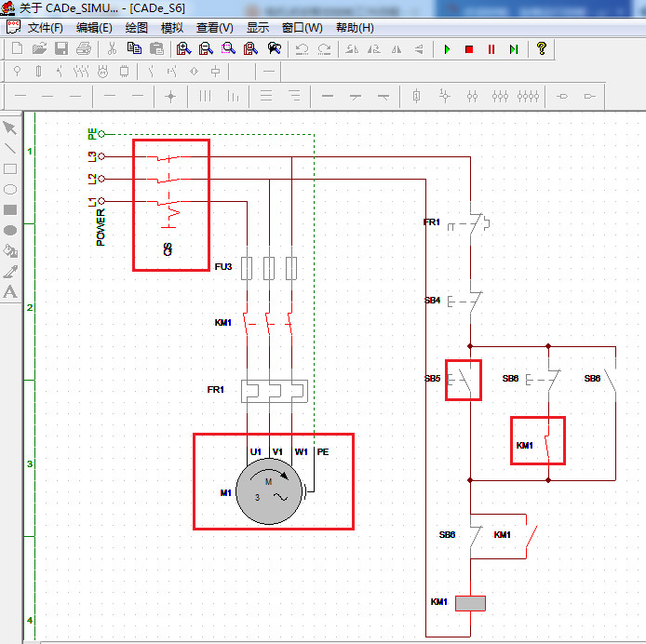Copy the selection with the copy icon
The width and height of the screenshot is (646, 644).
(134, 48)
